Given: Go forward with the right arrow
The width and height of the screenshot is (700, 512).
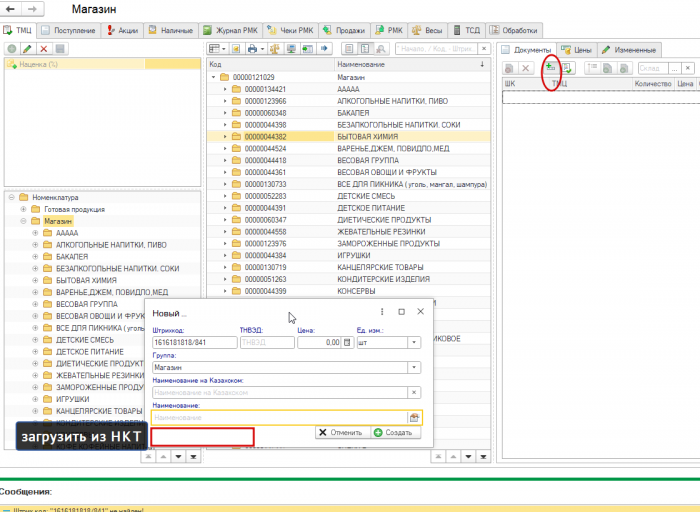Looking at the screenshot, I should point(33,9).
